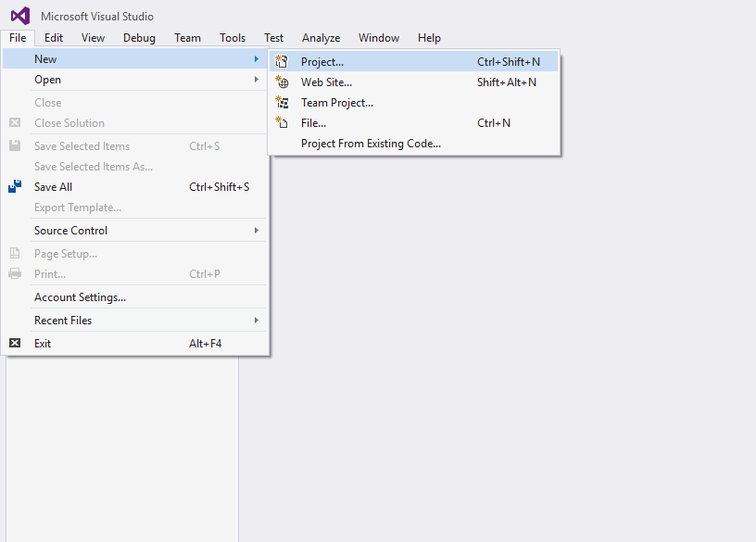
Task: Click the Shift+Alt+N shortcut text
Action: pyautogui.click(x=507, y=82)
